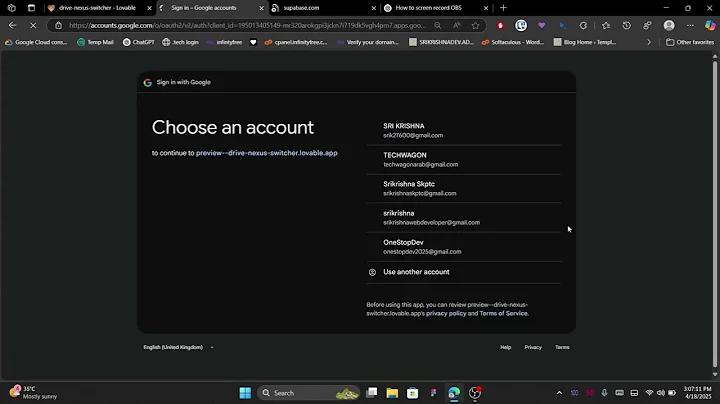The image size is (720, 404).
Task: Open Edge browser from taskbar
Action: click(x=454, y=393)
